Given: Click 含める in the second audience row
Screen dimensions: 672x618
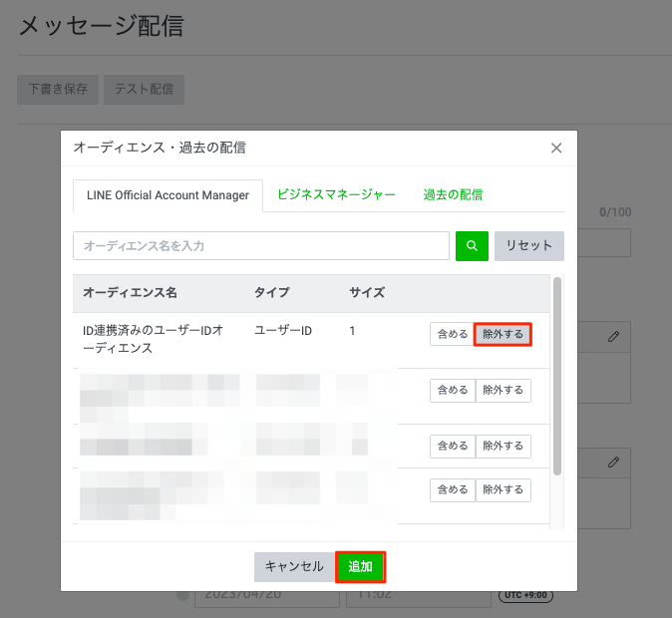Looking at the screenshot, I should [452, 391].
